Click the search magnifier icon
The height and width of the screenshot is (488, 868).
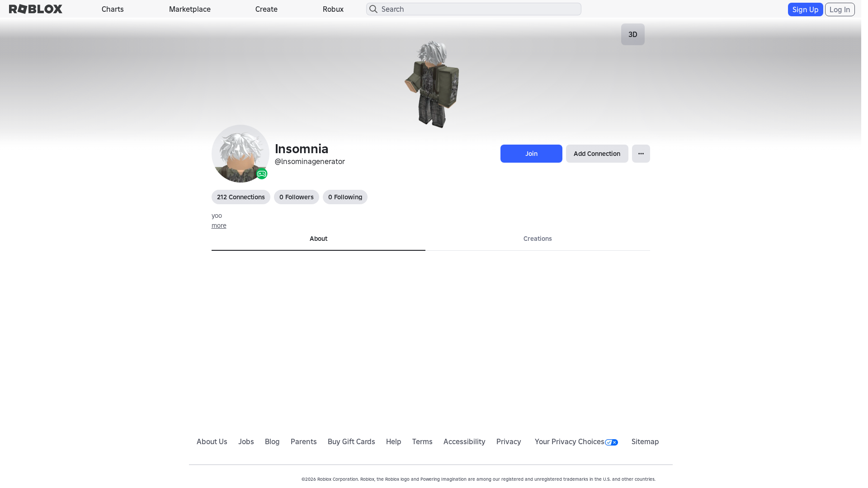click(x=373, y=9)
